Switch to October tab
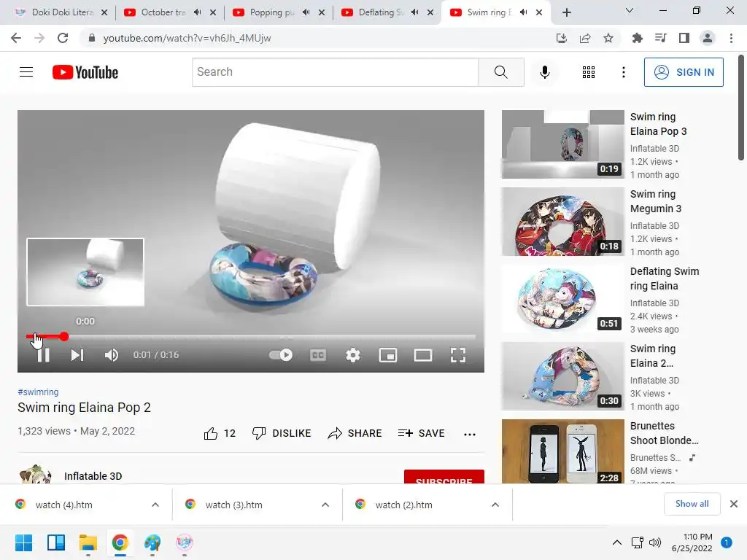Image resolution: width=747 pixels, height=560 pixels. tap(163, 12)
